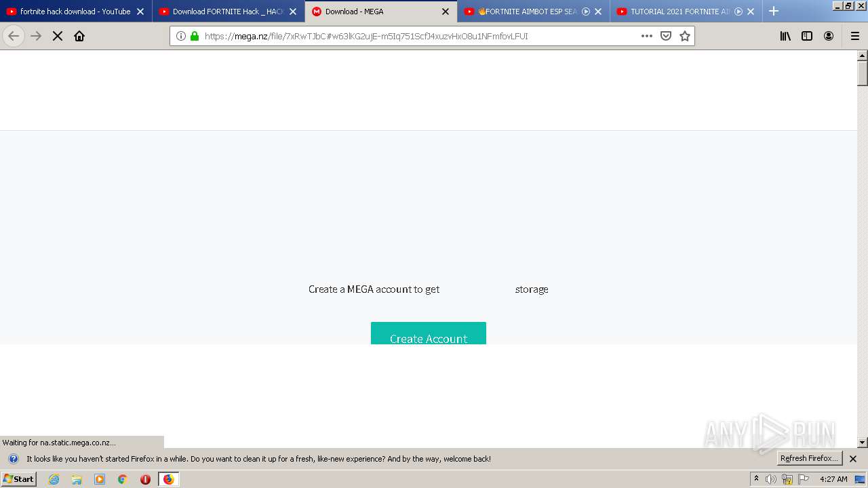Switch to 'TUTORIAL 2021 FORTNITE' tab
868x488 pixels.
click(686, 12)
